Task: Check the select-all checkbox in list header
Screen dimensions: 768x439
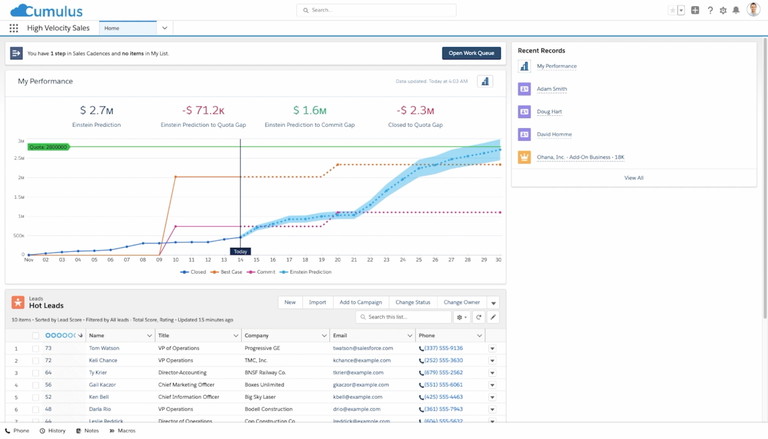Action: 36,336
